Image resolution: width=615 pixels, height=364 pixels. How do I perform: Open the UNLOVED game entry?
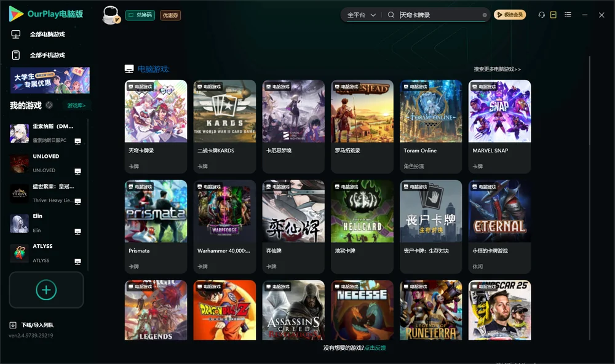pos(46,163)
